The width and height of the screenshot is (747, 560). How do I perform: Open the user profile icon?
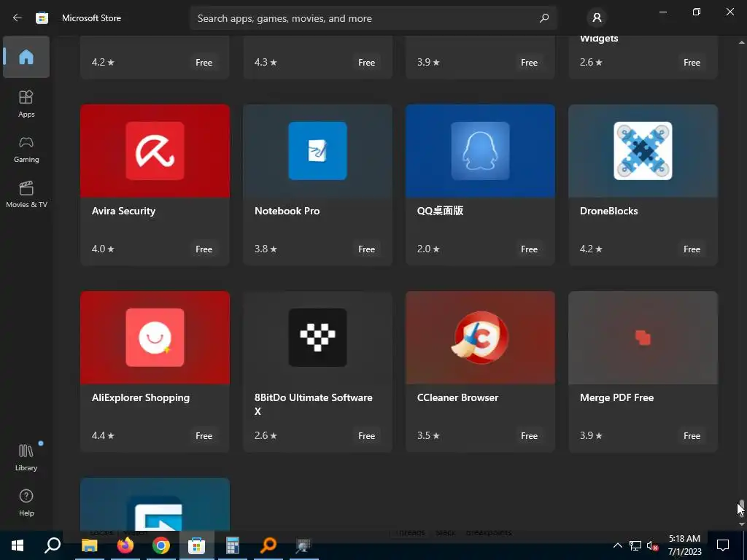pos(597,18)
